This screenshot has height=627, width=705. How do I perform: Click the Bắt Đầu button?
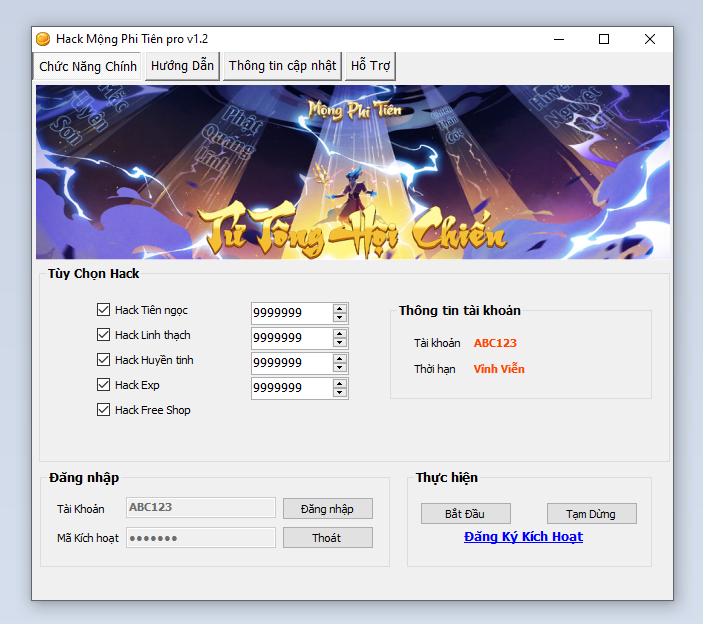point(465,514)
